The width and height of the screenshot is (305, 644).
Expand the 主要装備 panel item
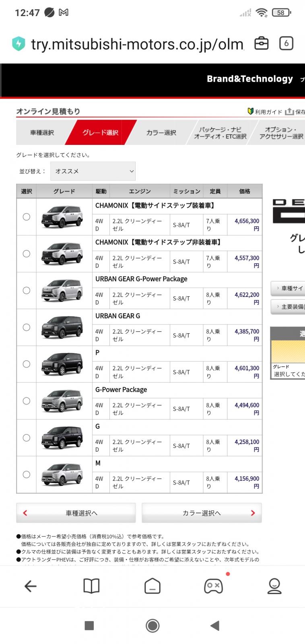tap(288, 307)
